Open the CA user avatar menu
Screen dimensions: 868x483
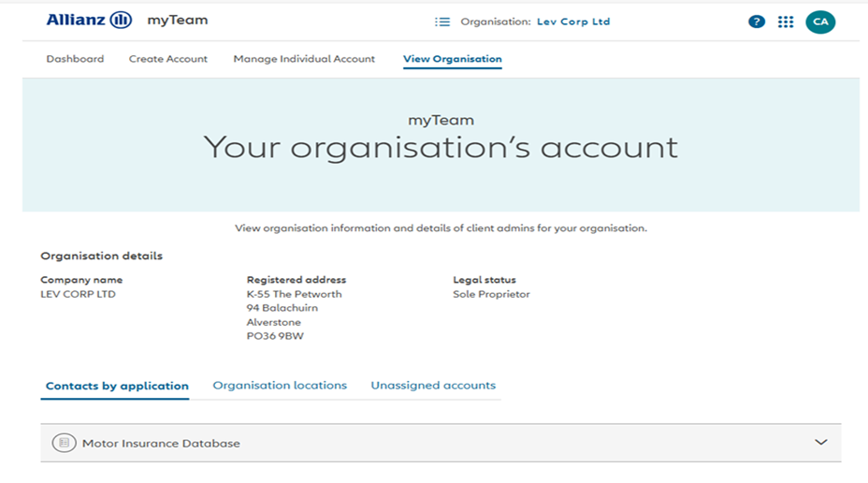820,22
